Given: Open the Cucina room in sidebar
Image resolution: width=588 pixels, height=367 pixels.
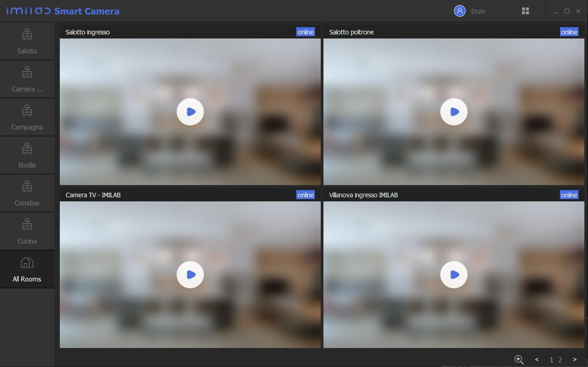Looking at the screenshot, I should [27, 231].
